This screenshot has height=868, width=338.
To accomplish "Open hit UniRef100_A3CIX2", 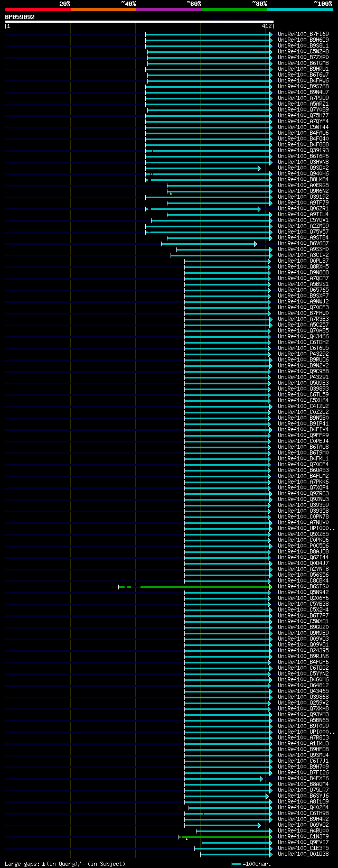I will point(303,255).
